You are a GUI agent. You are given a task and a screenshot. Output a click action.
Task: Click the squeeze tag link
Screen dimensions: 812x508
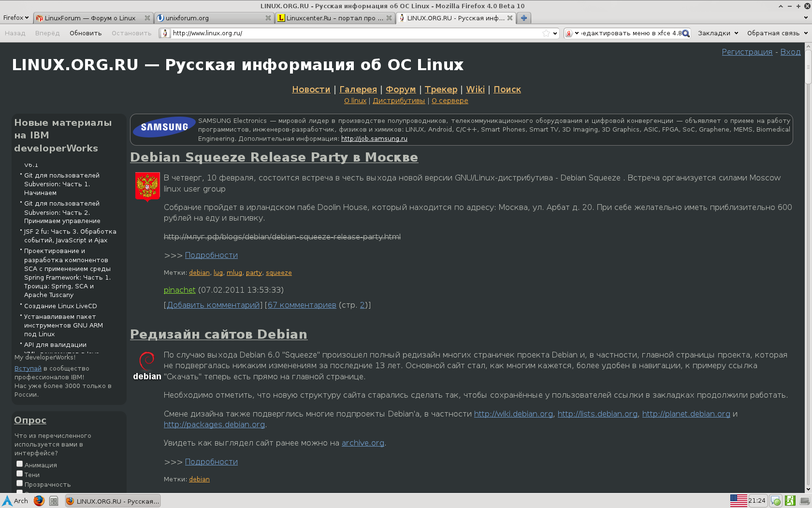tap(279, 272)
